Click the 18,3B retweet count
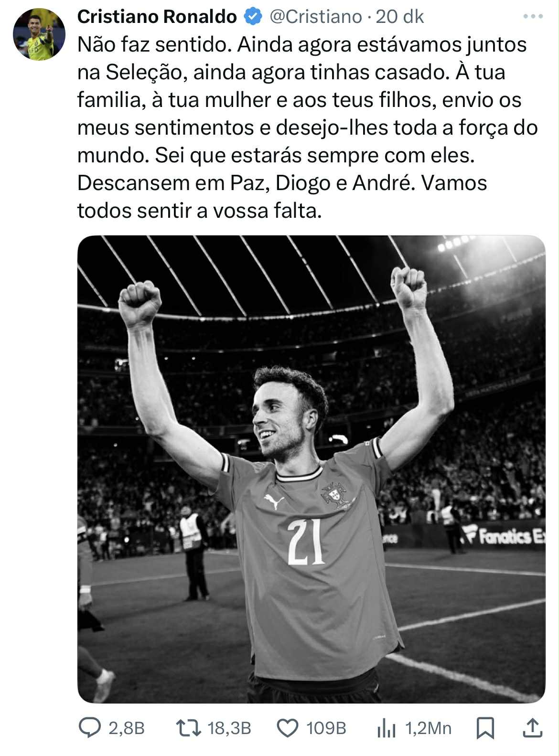This screenshot has height=756, width=559. (x=229, y=728)
